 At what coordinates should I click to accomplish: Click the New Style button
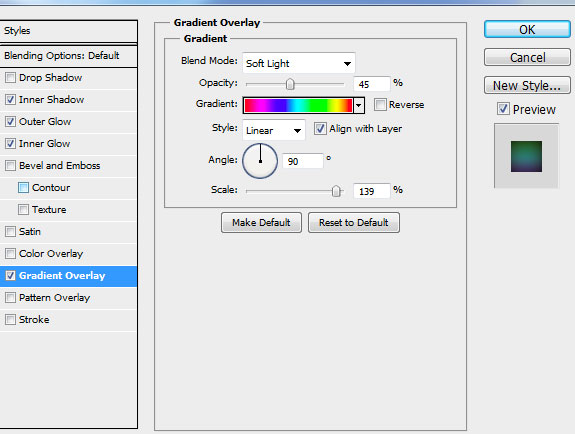pos(527,85)
